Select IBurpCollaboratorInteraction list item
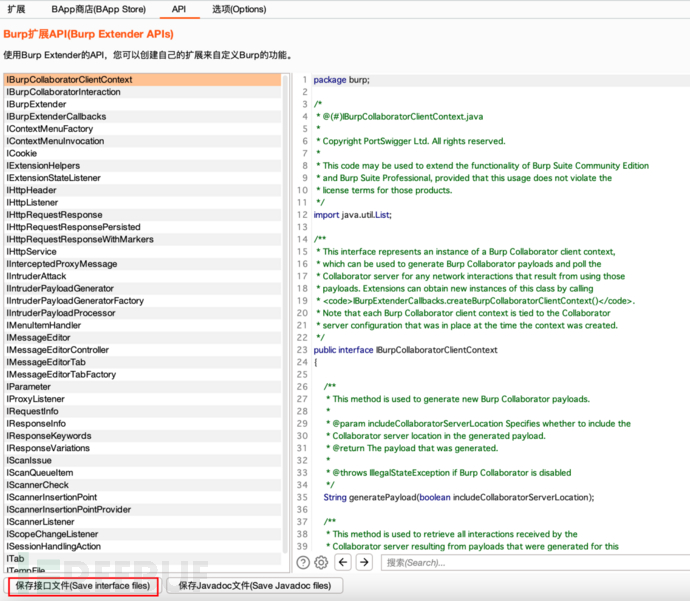 63,92
